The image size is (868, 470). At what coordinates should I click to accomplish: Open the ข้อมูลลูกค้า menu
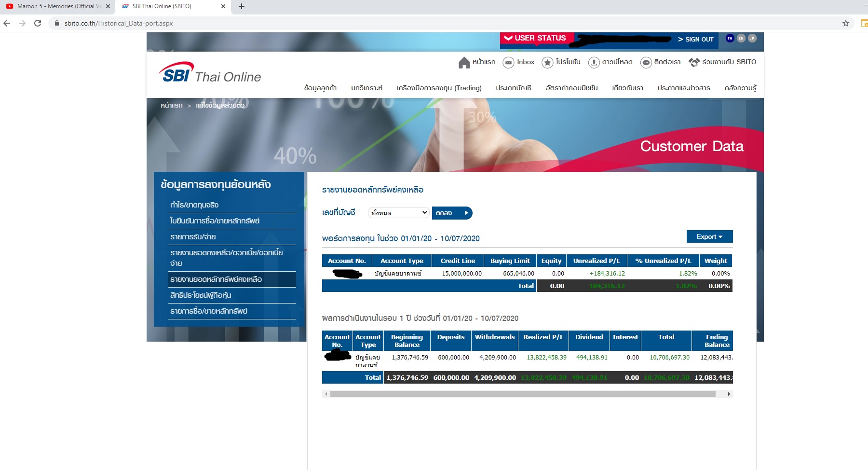click(x=320, y=88)
